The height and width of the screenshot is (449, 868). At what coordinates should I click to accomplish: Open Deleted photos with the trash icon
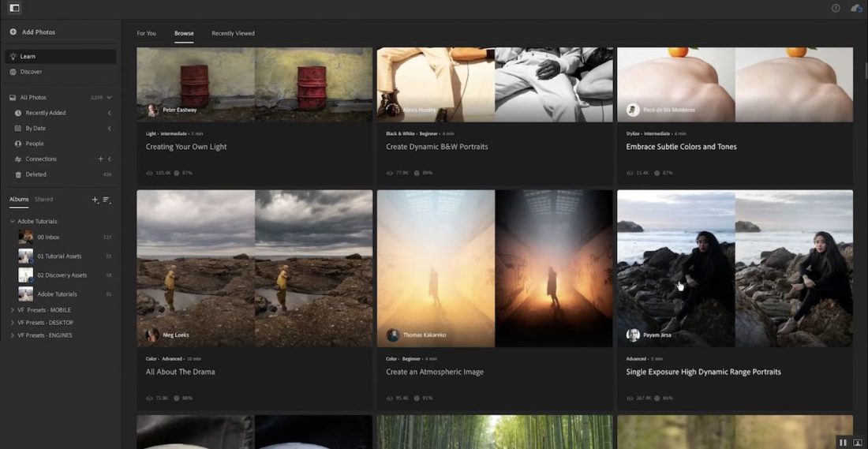(18, 174)
